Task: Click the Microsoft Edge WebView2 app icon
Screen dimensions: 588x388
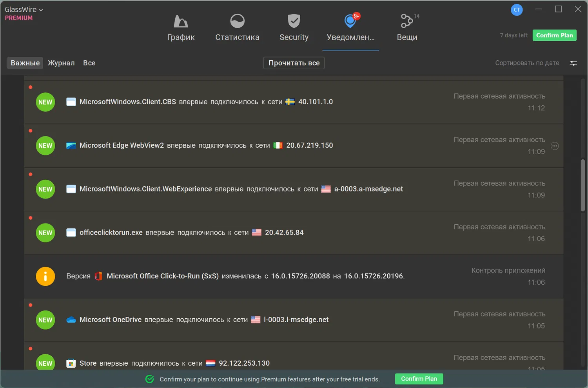Action: [x=71, y=146]
